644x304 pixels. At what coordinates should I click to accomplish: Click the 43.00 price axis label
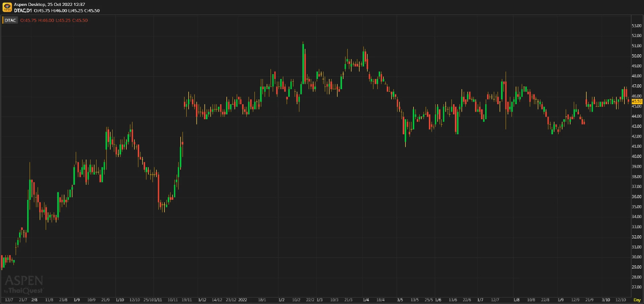(x=637, y=126)
